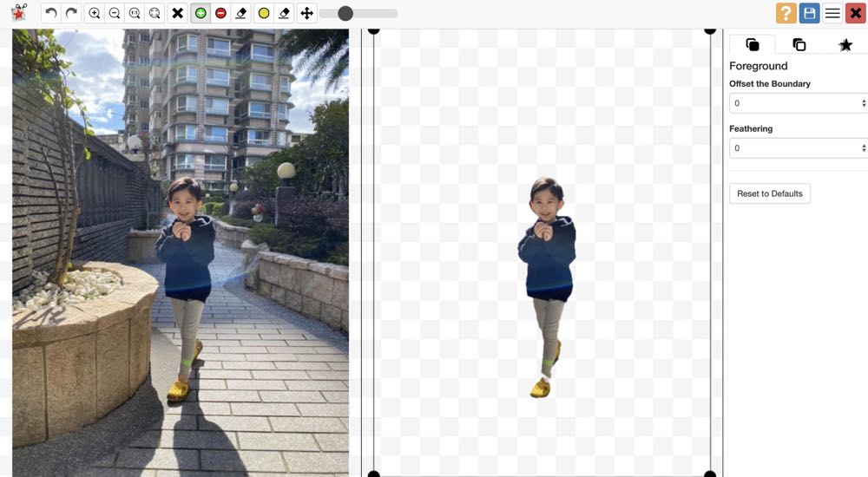Screen dimensions: 868x477
Task: Click the Foreground heading text
Action: click(x=758, y=66)
